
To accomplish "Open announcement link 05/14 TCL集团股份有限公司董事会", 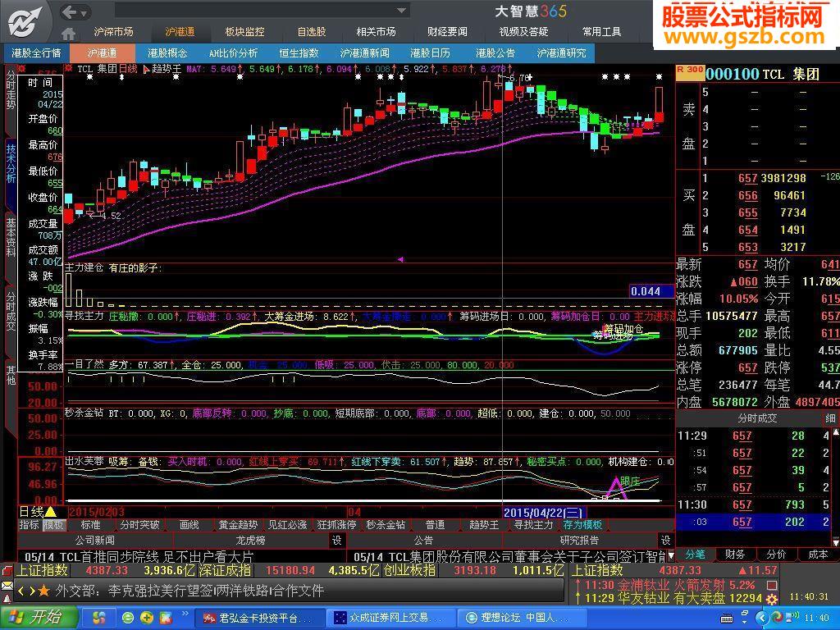I will click(509, 557).
